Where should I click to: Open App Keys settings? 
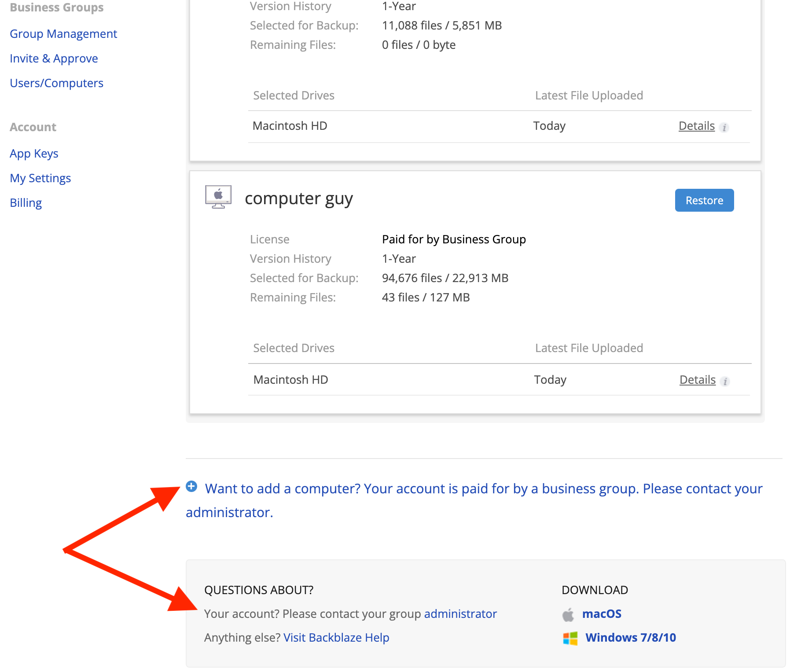[x=34, y=154]
